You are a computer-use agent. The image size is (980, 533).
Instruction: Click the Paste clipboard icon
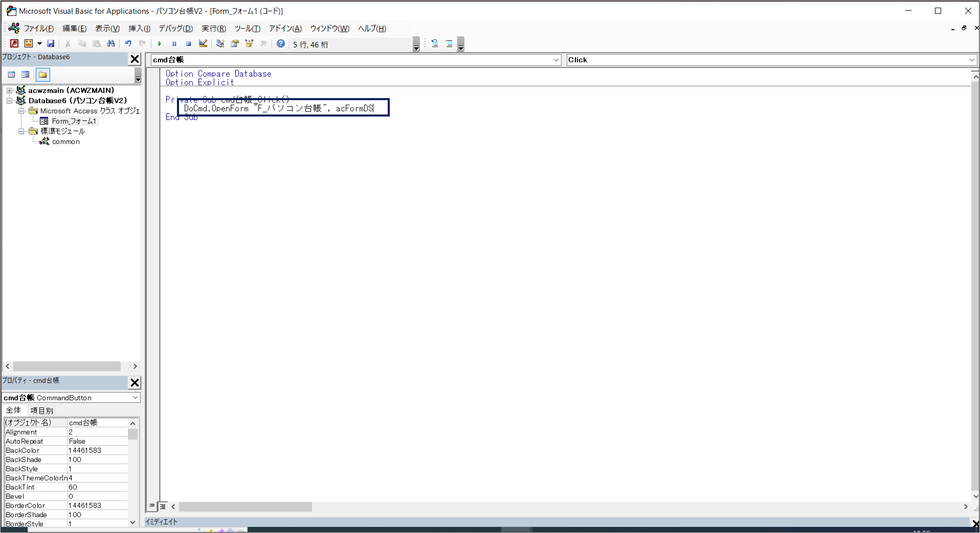tap(96, 43)
